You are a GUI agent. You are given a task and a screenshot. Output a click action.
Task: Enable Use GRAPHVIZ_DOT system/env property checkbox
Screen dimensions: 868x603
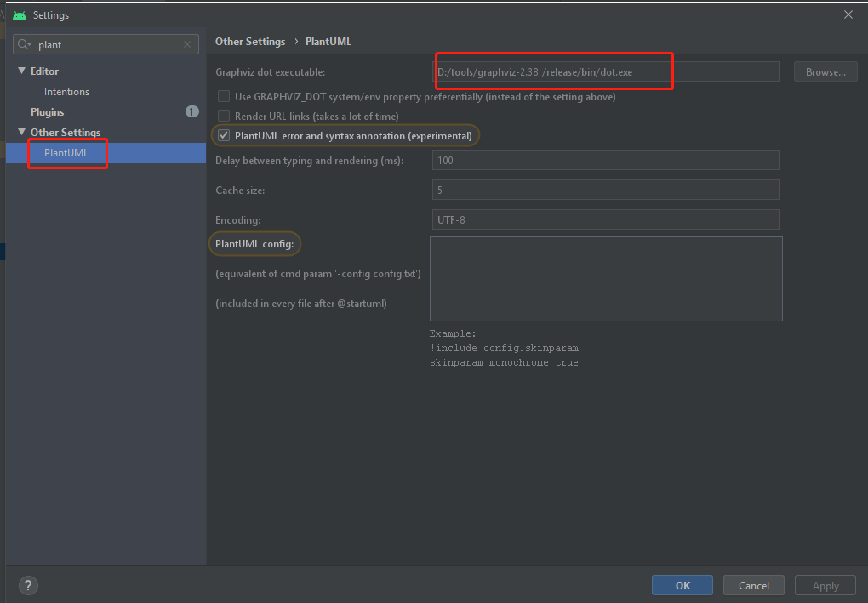click(224, 96)
